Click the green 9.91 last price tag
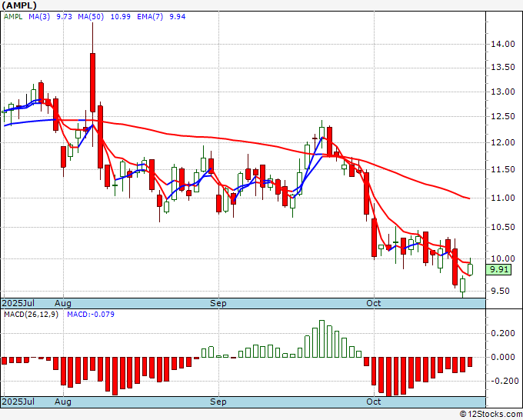This screenshot has width=523, height=420. [x=498, y=269]
